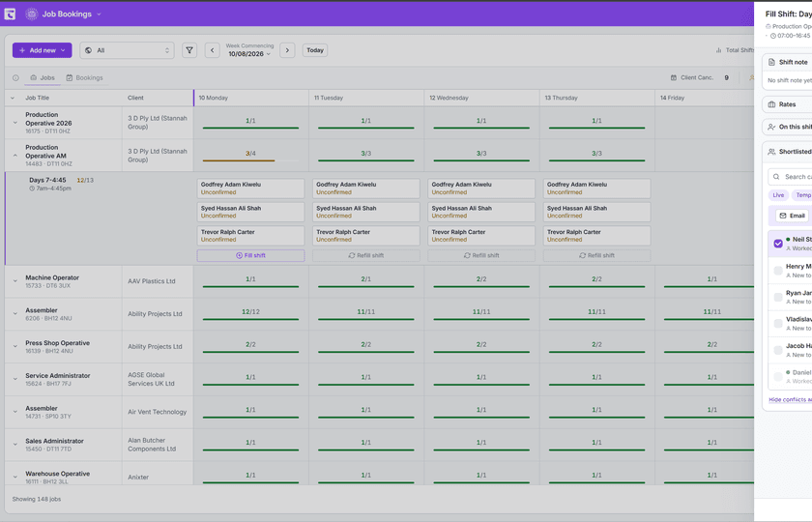Expand the Production Operative 2026 row
The image size is (812, 522).
[x=15, y=123]
